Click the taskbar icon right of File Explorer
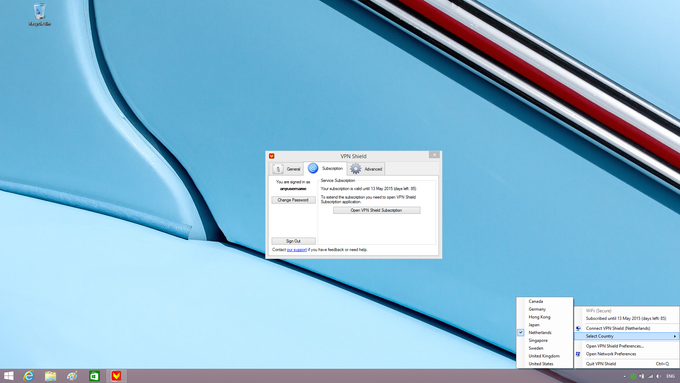This screenshot has height=383, width=680. pos(72,376)
